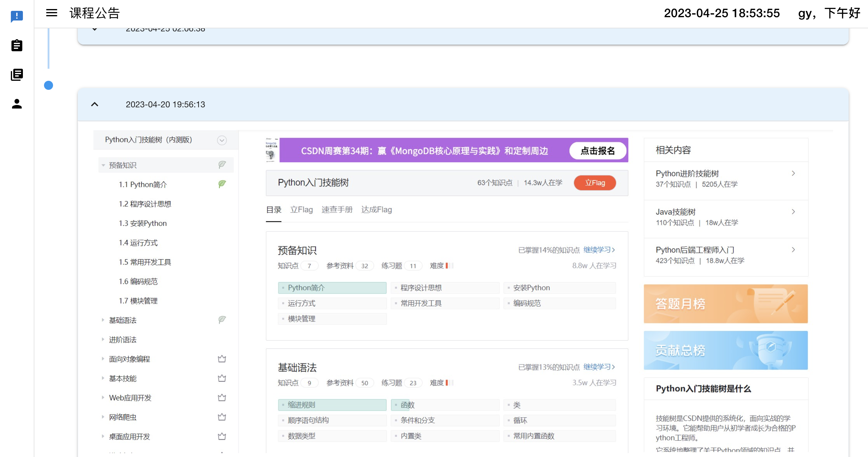Click the crown icon next to 网络爬虫

(222, 417)
